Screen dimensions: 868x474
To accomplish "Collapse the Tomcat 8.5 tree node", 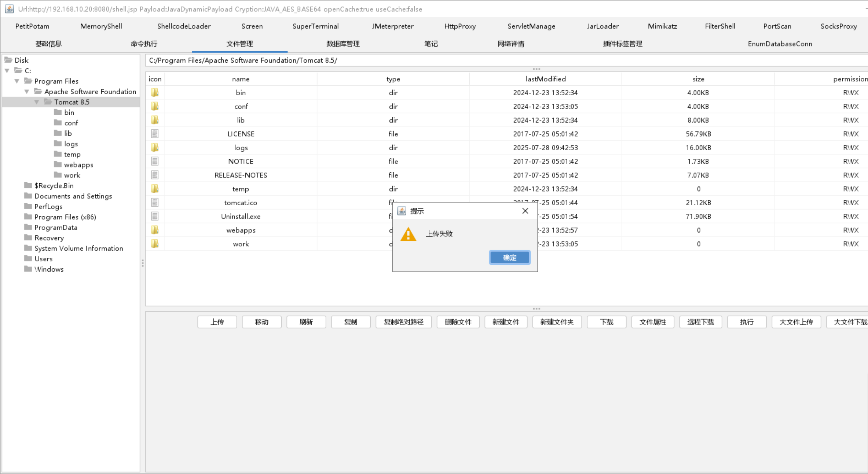I will point(37,102).
